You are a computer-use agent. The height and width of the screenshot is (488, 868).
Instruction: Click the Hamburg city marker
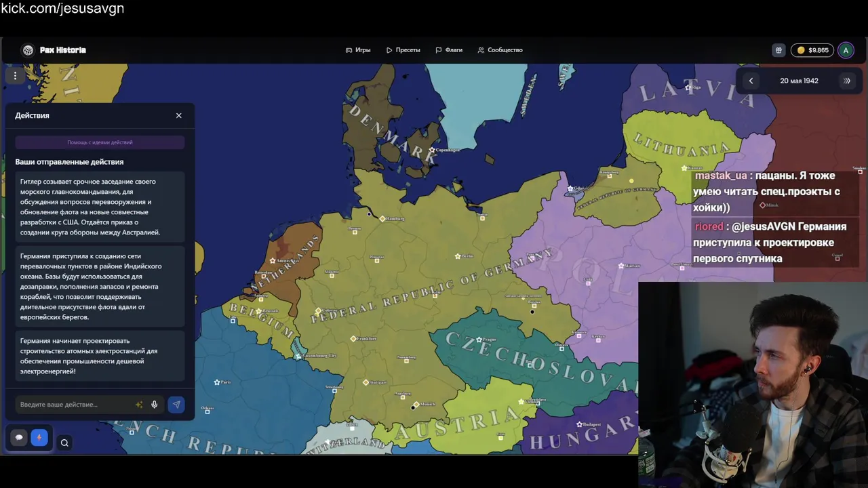point(382,219)
